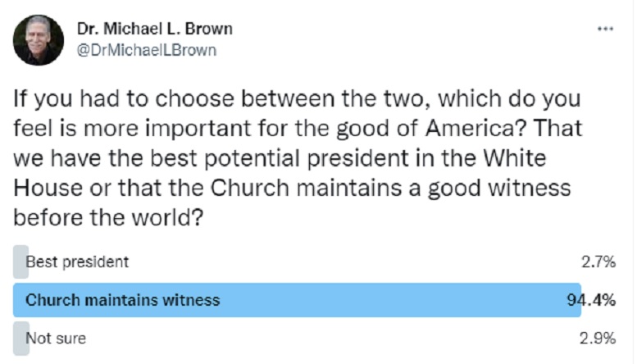The height and width of the screenshot is (364, 637).
Task: Click the small gray bar beside Best president
Action: click(x=20, y=262)
